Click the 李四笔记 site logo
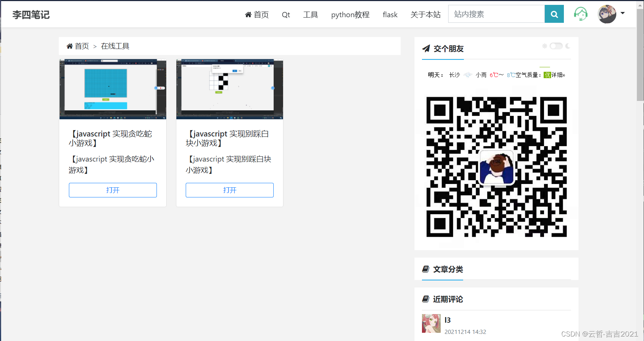The width and height of the screenshot is (644, 341). pos(31,15)
